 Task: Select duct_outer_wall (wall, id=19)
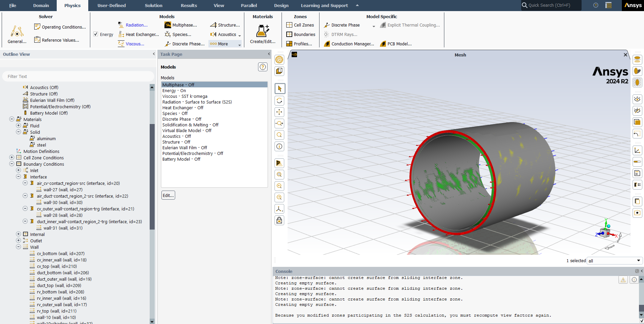(64, 279)
